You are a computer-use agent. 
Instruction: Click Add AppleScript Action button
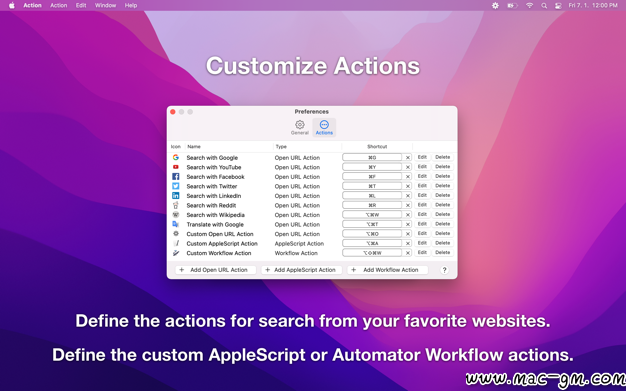(302, 270)
